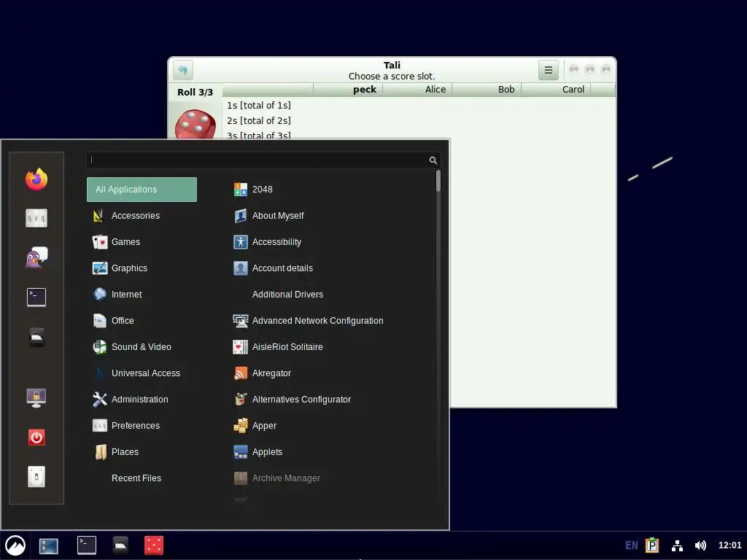Click the Alice column header in Tali
The height and width of the screenshot is (560, 747).
(417, 90)
